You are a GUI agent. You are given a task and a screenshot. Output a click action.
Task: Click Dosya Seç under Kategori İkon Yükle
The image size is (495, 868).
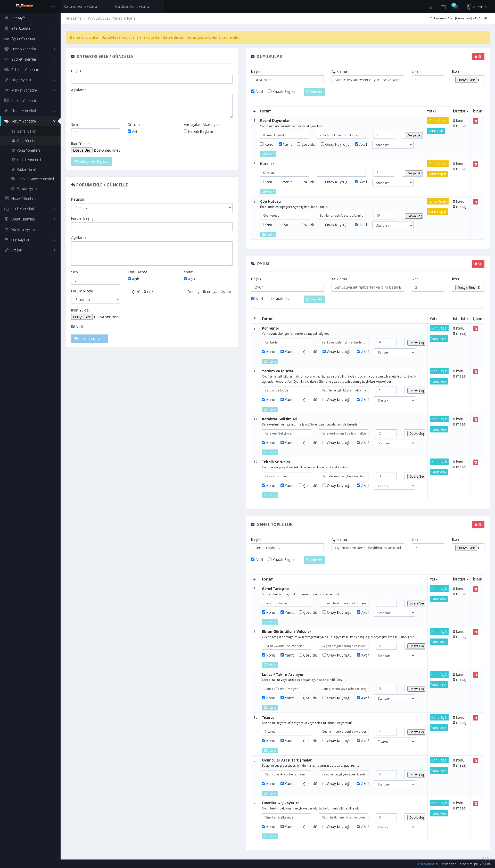(x=82, y=150)
